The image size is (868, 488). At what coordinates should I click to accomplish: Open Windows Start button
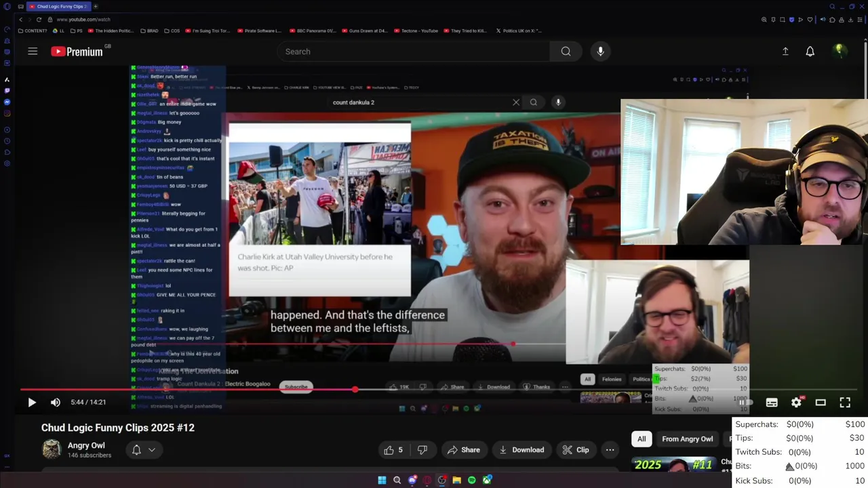(382, 481)
